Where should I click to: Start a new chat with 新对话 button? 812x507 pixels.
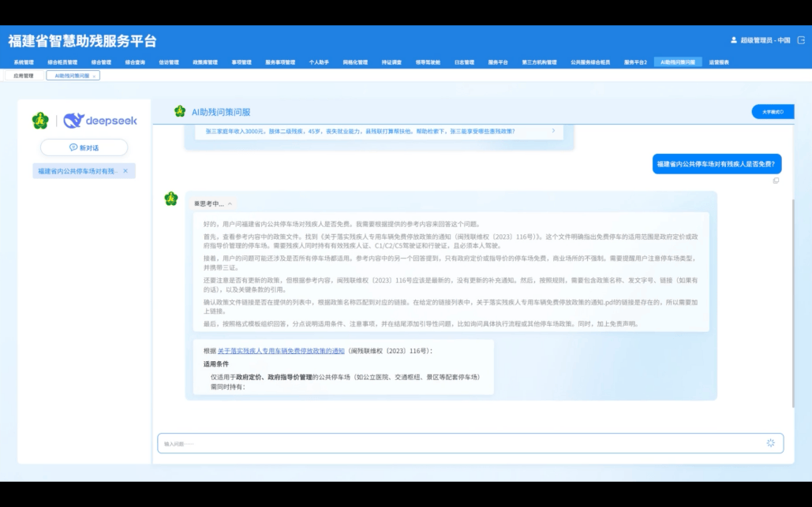click(x=84, y=147)
